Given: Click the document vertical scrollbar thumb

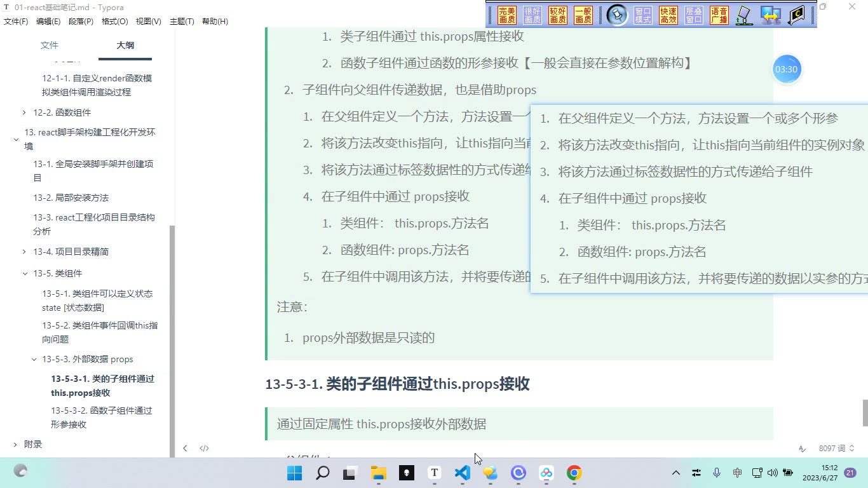Looking at the screenshot, I should 865,413.
